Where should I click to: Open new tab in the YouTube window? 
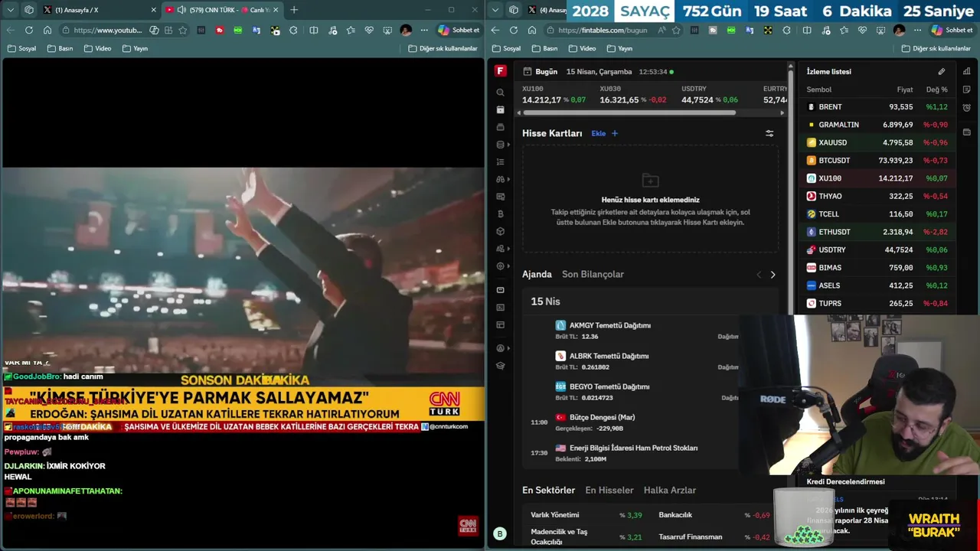294,10
